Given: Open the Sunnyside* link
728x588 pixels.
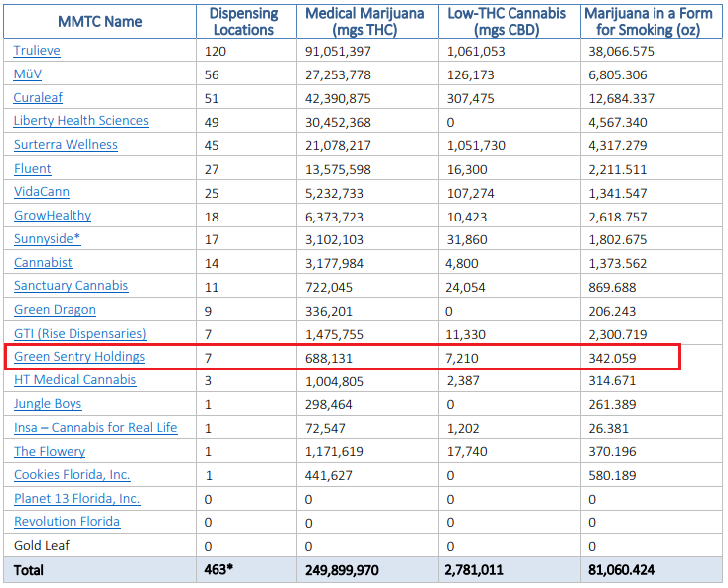Looking at the screenshot, I should [47, 238].
